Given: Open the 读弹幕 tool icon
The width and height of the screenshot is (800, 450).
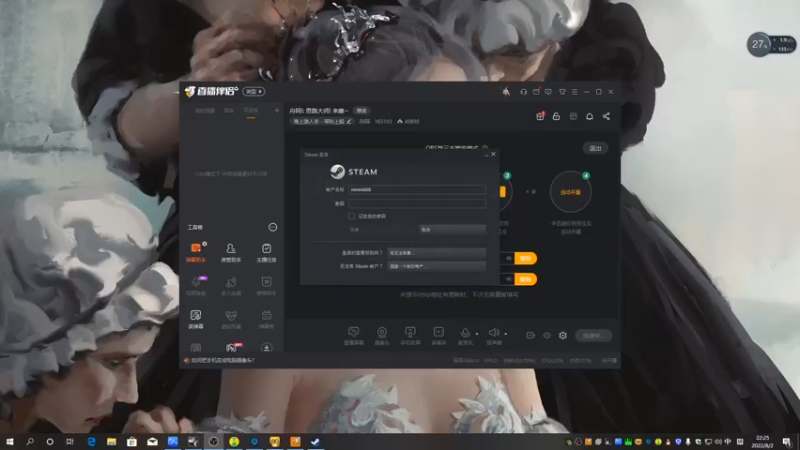Looking at the screenshot, I should click(x=196, y=319).
